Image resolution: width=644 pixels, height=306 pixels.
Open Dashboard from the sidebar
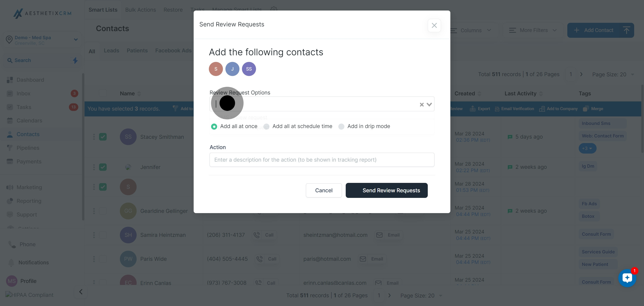tap(30, 80)
